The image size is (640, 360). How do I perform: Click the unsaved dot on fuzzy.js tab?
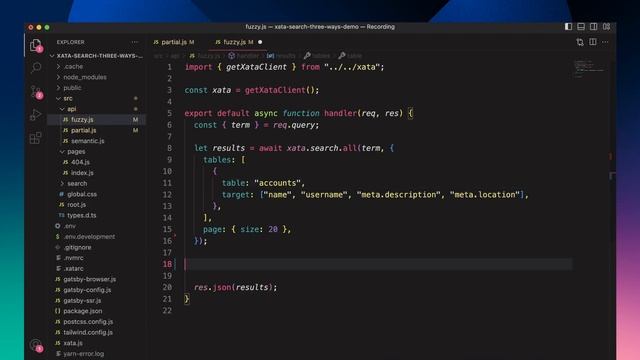pos(260,42)
